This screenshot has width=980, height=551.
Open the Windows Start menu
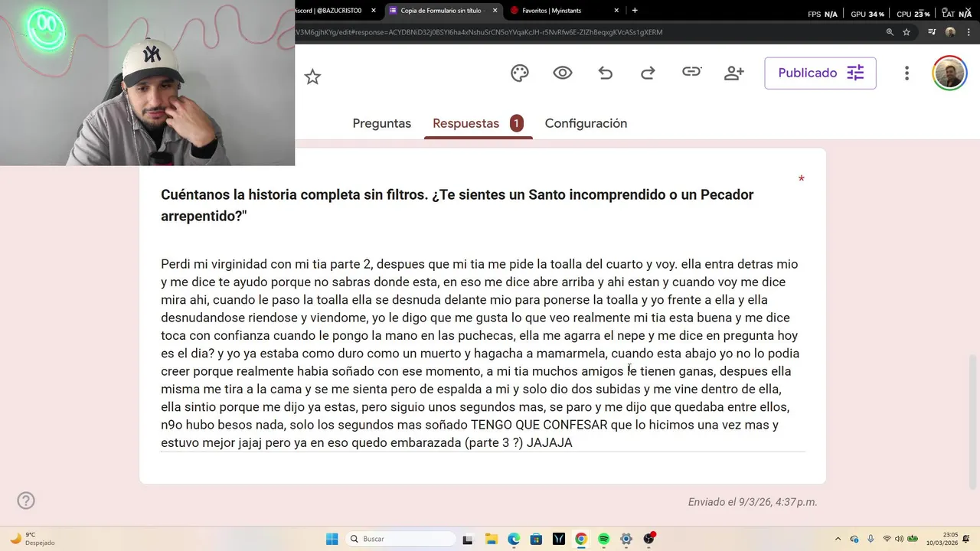click(332, 539)
